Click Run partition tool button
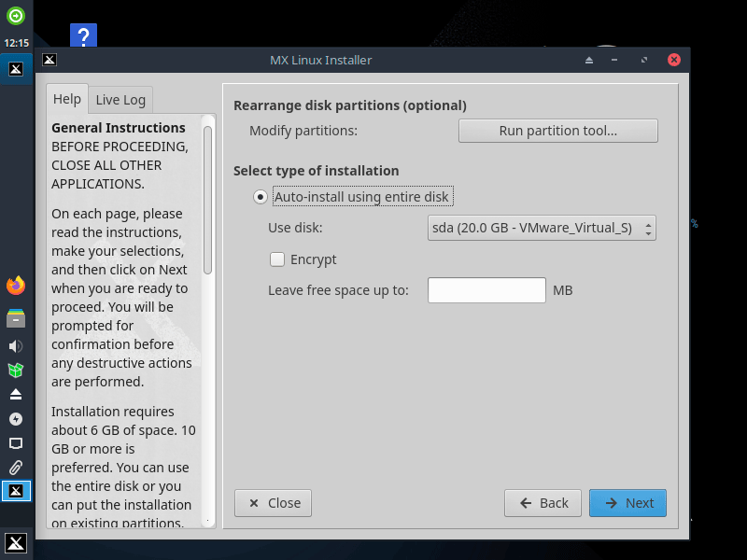Viewport: 747px width, 560px height. (x=557, y=131)
